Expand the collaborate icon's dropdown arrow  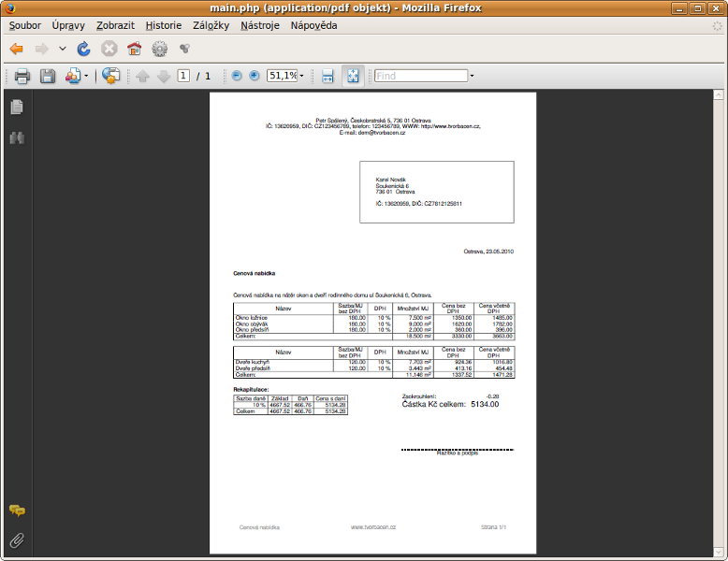(x=86, y=76)
